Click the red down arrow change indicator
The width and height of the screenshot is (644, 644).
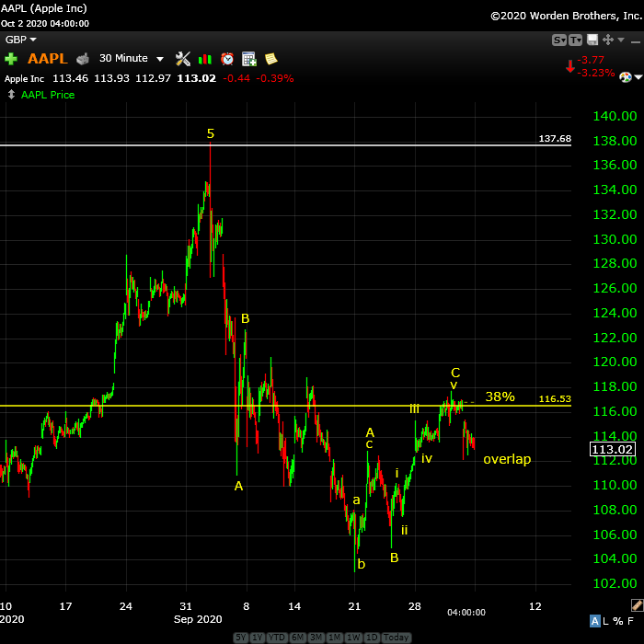click(570, 66)
